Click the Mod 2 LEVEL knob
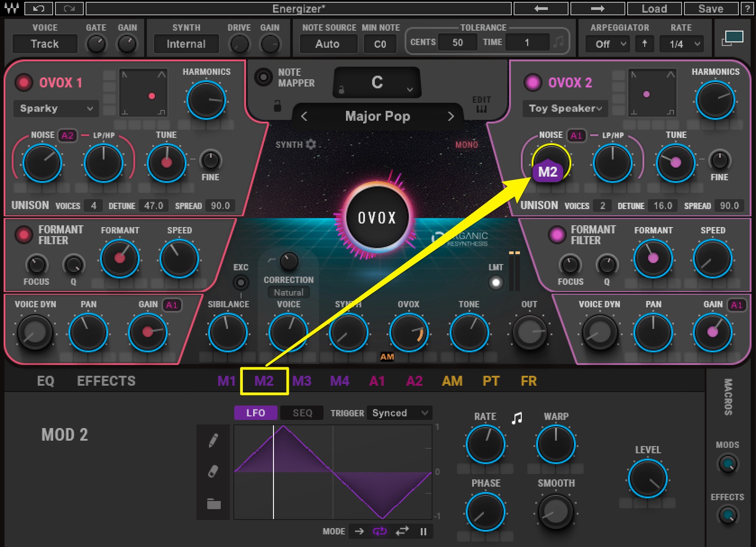The width and height of the screenshot is (756, 547). (x=647, y=479)
